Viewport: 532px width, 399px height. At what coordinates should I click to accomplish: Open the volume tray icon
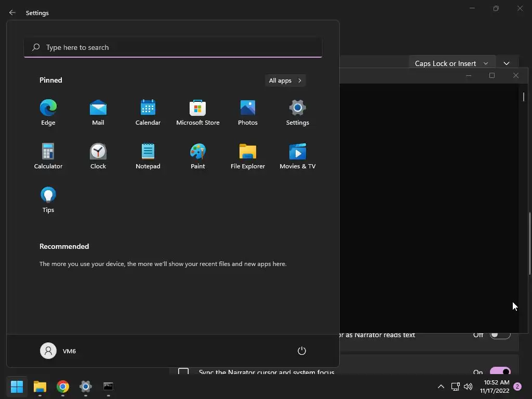tap(468, 387)
